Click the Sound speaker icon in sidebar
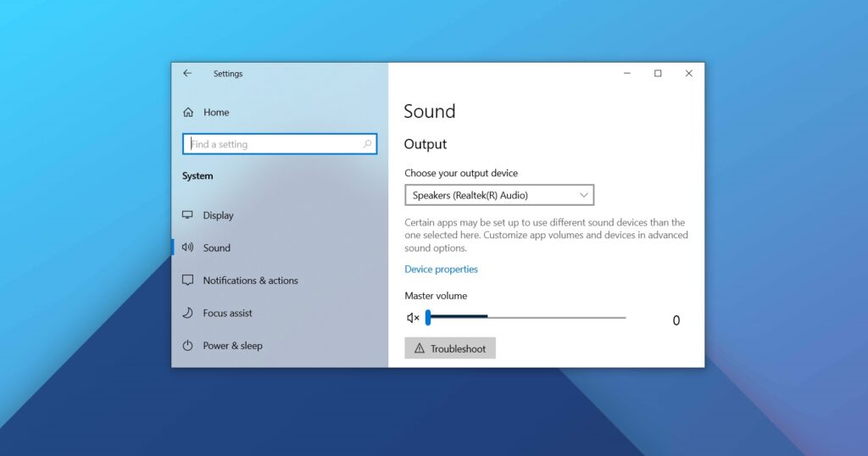This screenshot has width=868, height=456. point(188,247)
